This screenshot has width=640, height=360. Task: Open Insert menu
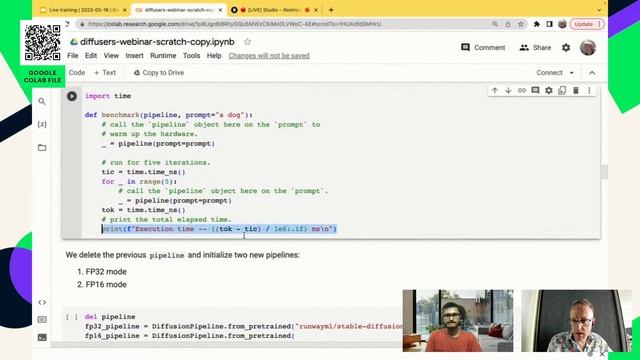pyautogui.click(x=134, y=56)
